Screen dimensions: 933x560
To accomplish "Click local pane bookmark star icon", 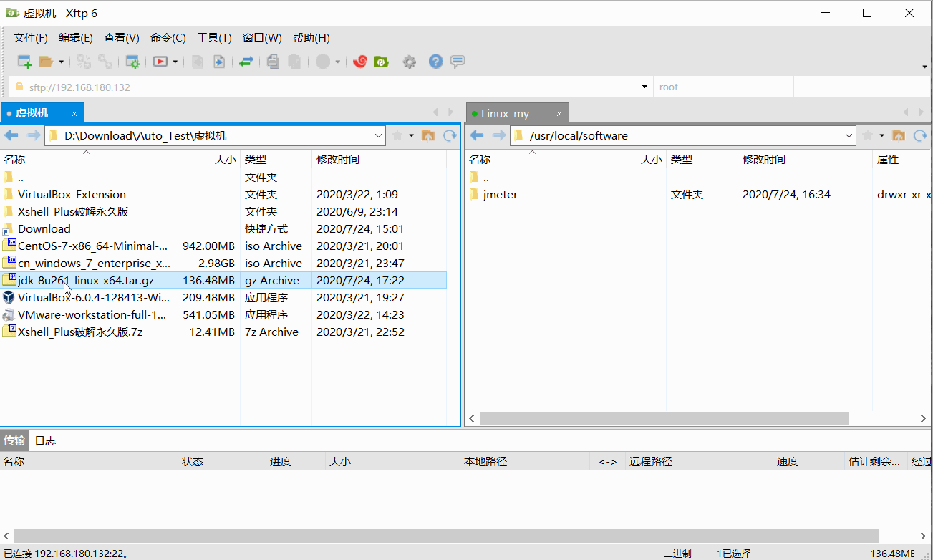I will pos(397,135).
